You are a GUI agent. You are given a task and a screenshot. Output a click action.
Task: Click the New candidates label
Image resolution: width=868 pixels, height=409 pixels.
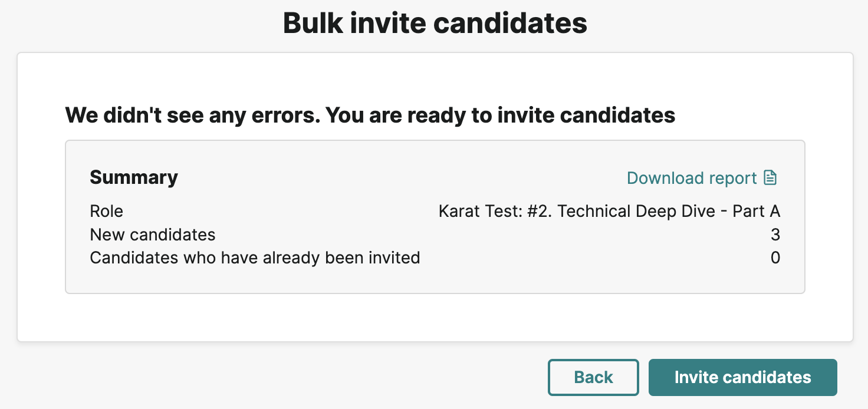point(153,235)
